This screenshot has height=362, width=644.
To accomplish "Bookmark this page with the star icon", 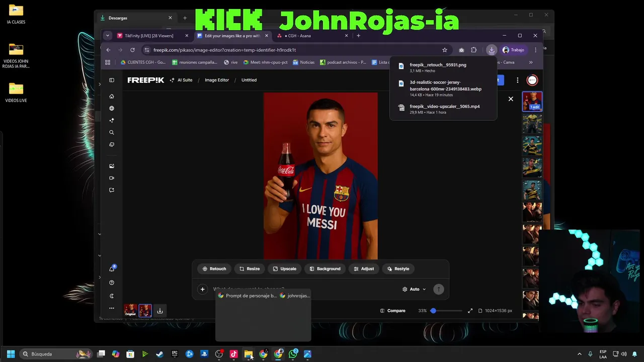I will [445, 50].
